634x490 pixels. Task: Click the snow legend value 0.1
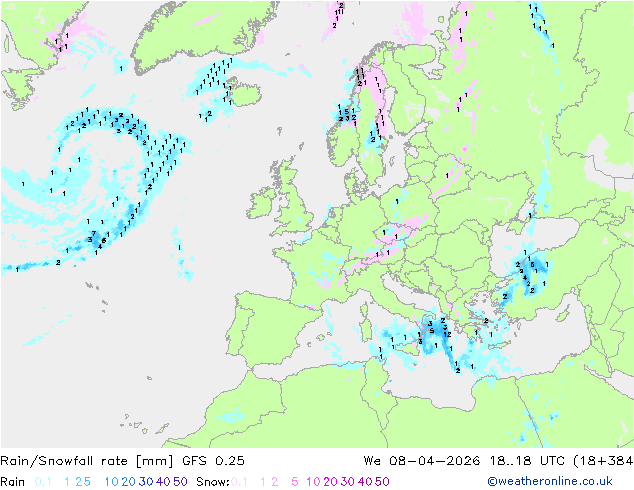pyautogui.click(x=239, y=482)
